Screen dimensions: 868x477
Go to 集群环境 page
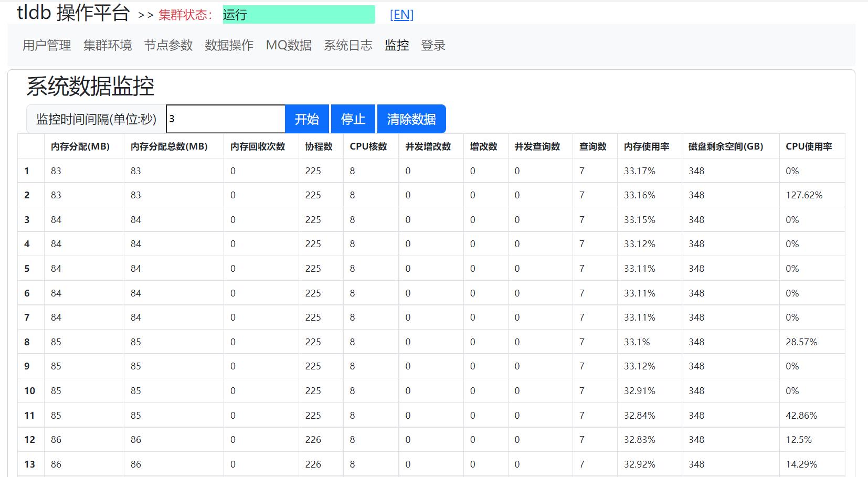(x=108, y=46)
